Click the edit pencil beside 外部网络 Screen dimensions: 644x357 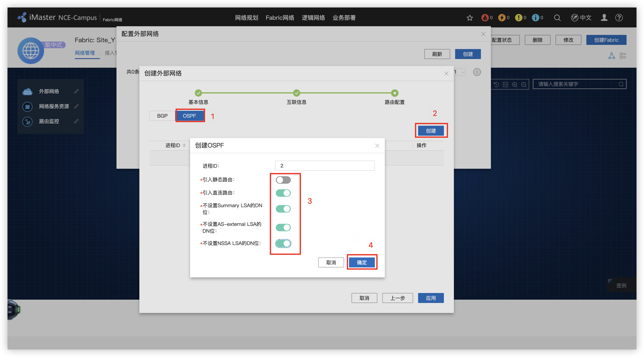click(x=77, y=91)
